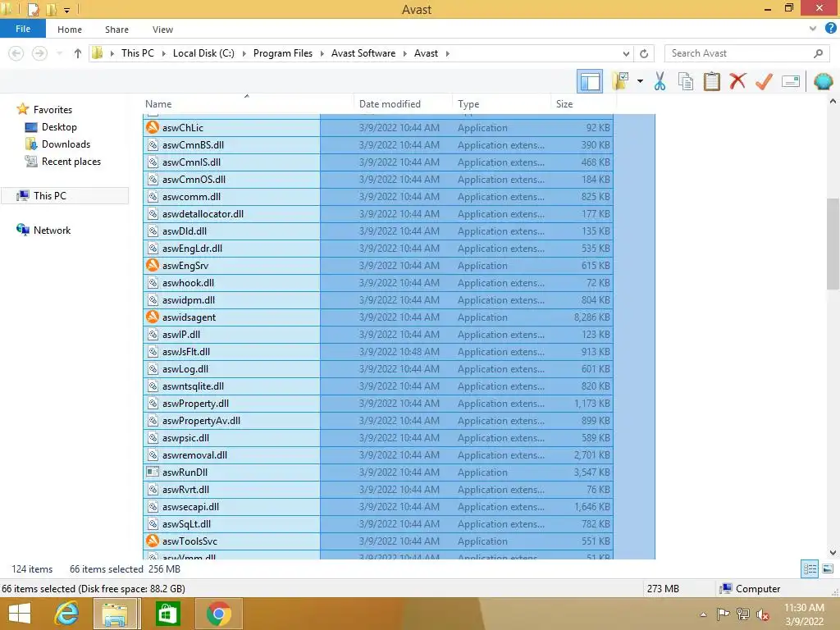Cut selection with the scissors icon

(660, 81)
